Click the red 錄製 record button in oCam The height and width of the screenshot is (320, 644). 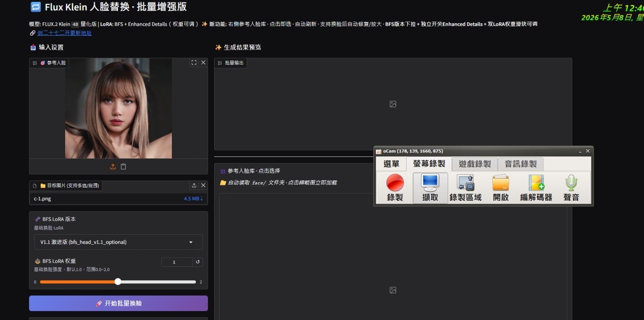tap(395, 188)
